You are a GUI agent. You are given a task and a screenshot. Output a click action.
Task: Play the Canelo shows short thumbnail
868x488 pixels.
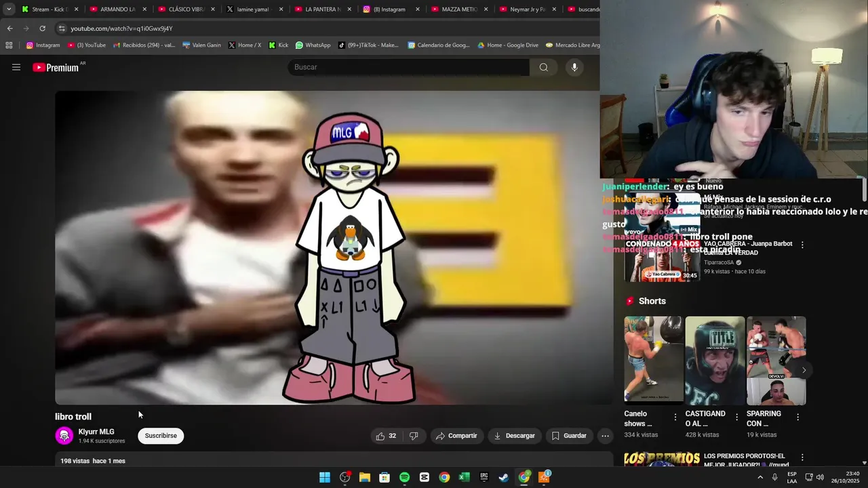click(654, 361)
